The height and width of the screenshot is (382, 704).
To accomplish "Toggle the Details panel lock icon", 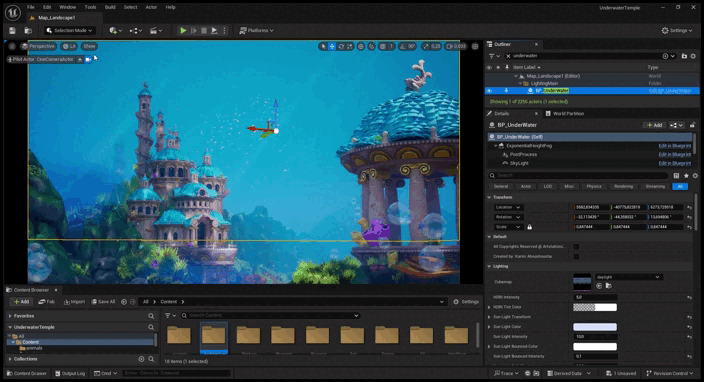I will pos(693,125).
